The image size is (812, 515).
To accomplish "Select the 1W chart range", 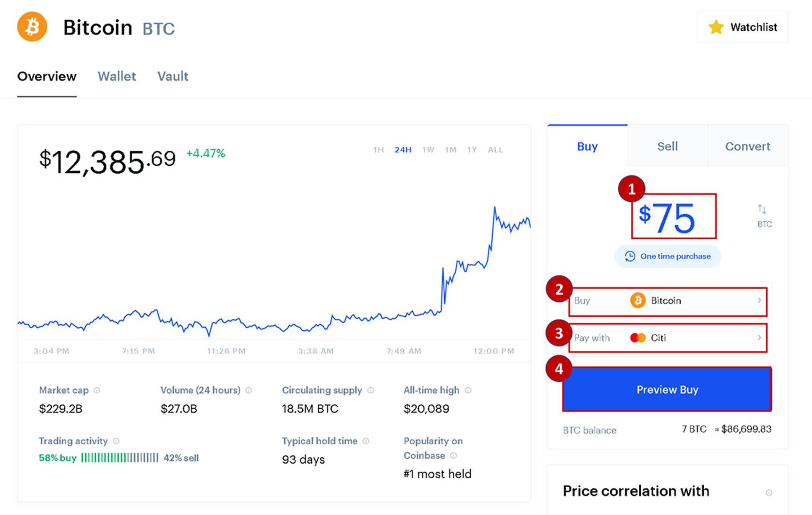I will (x=428, y=150).
